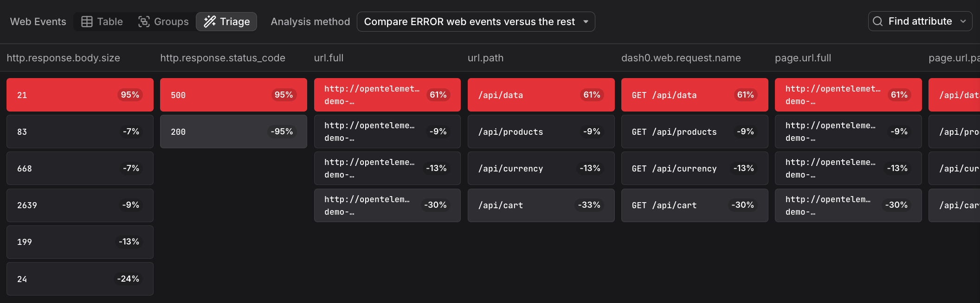Select the /api/data url.path card

pyautogui.click(x=541, y=95)
